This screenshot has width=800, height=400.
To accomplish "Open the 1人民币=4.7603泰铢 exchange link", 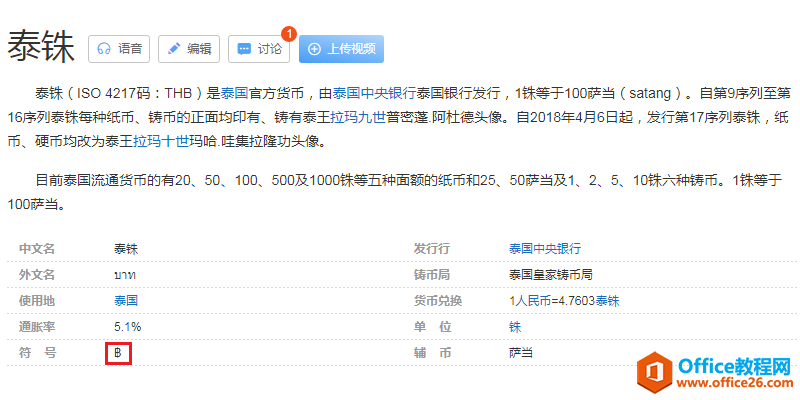I will pyautogui.click(x=564, y=301).
